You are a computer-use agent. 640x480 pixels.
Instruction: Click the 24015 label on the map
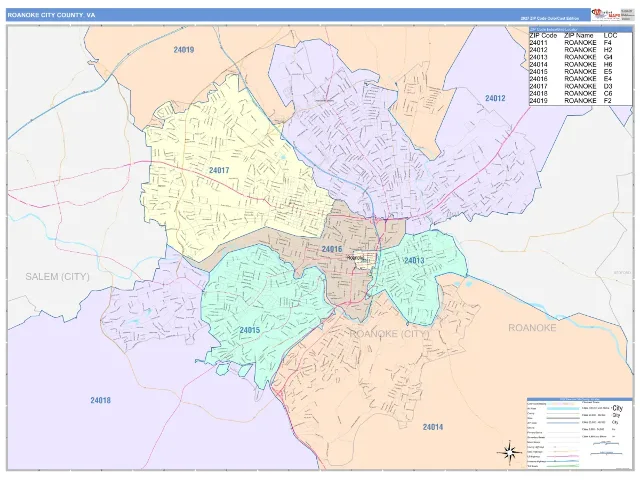coord(250,330)
